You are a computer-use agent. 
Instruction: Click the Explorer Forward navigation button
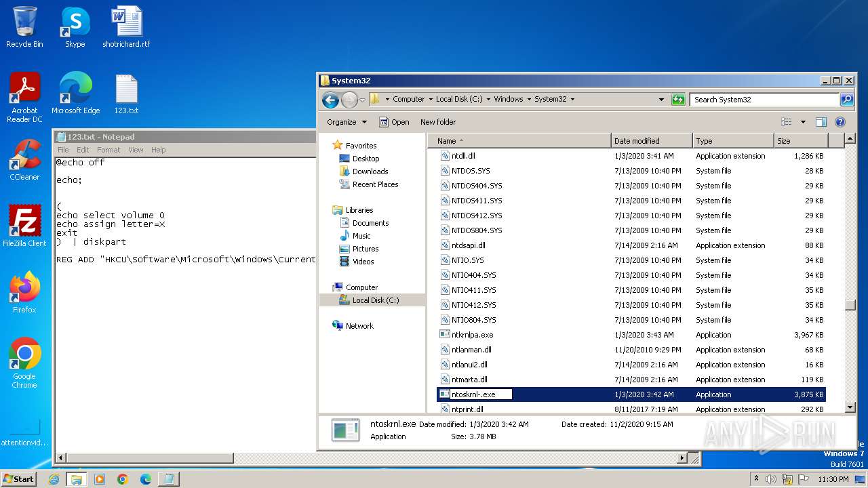pos(349,100)
